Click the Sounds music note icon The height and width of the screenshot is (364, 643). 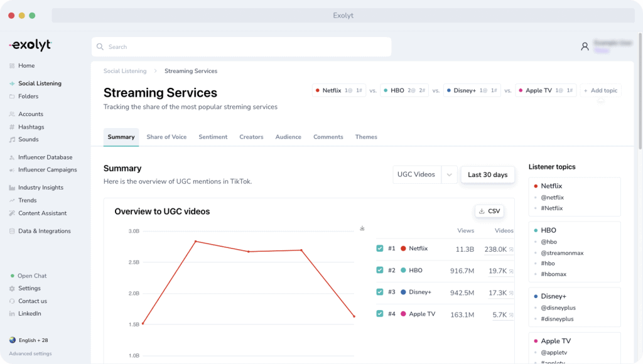coord(12,139)
